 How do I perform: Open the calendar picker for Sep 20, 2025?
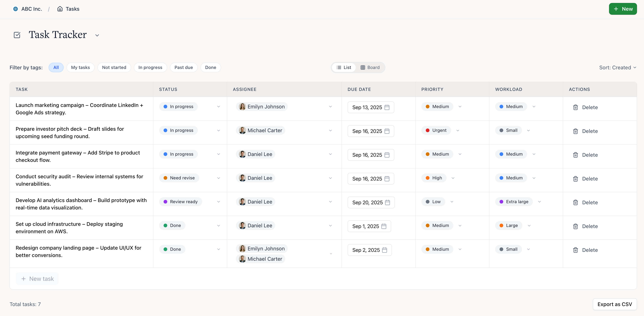(x=388, y=202)
